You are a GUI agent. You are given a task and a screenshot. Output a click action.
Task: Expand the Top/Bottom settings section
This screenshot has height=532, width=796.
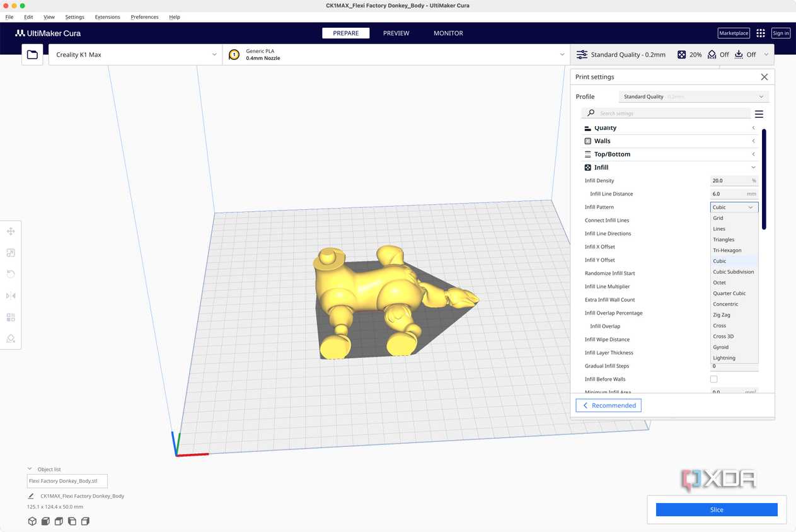point(670,154)
